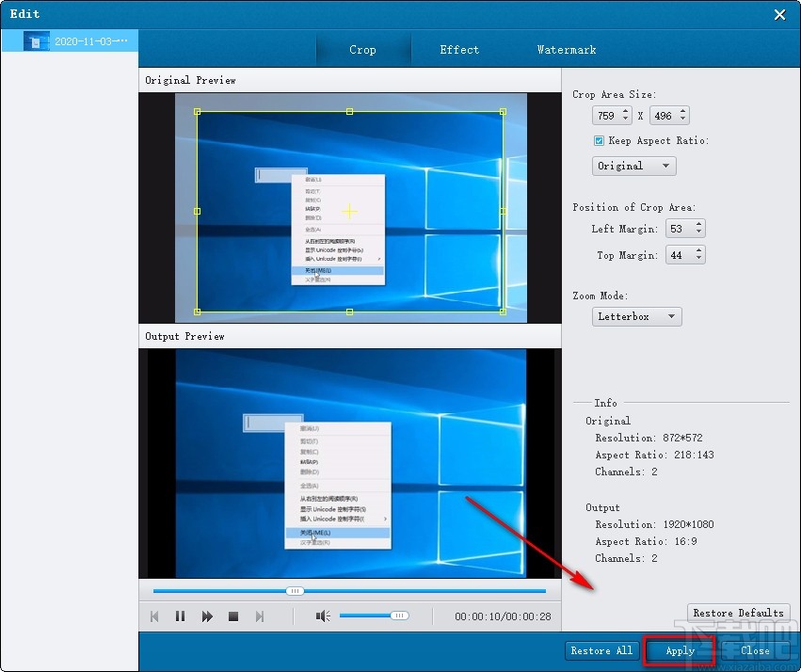The width and height of the screenshot is (801, 672).
Task: Switch to the Effect tab
Action: point(459,50)
